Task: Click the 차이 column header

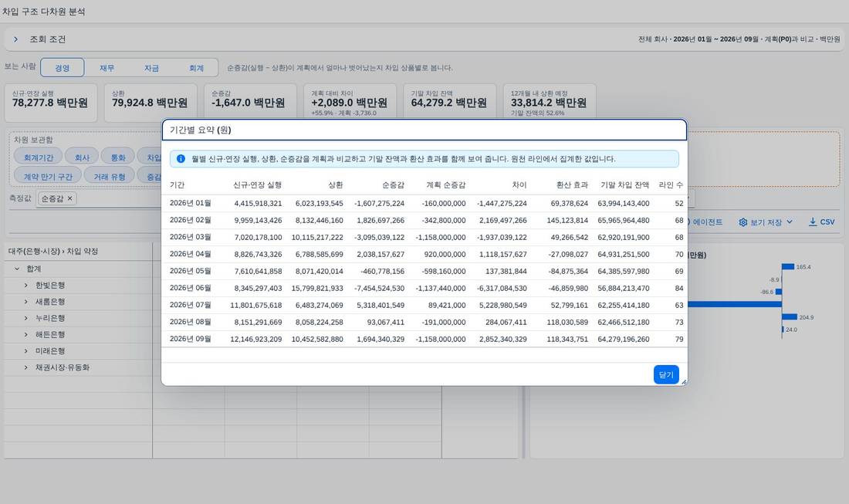Action: tap(519, 184)
